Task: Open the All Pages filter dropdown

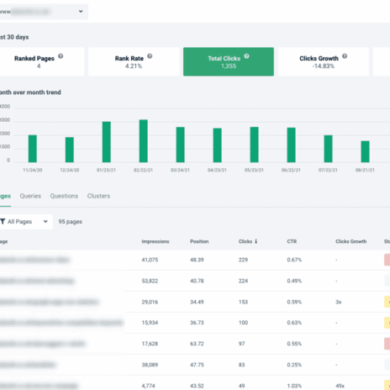Action: [x=26, y=222]
